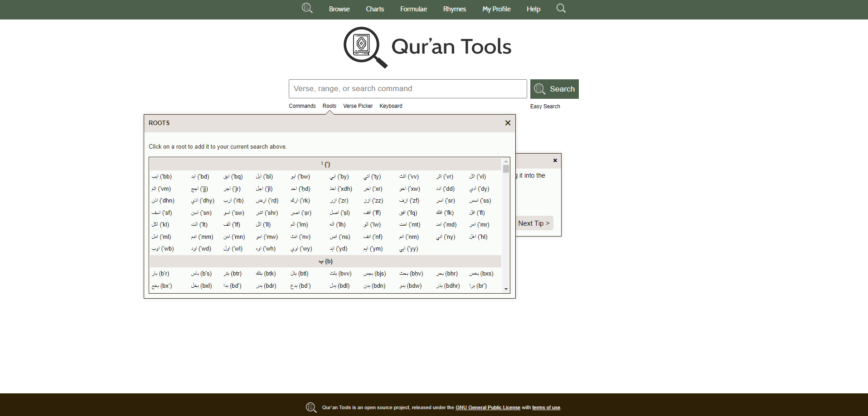The height and width of the screenshot is (416, 868).
Task: Add root (bdhr) to search
Action: coord(448,286)
